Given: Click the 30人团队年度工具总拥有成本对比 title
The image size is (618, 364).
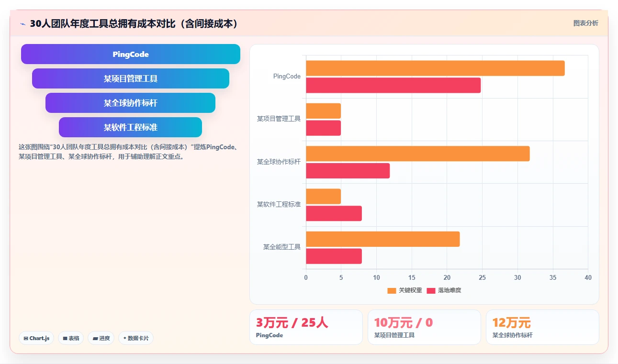Looking at the screenshot, I should pos(134,23).
